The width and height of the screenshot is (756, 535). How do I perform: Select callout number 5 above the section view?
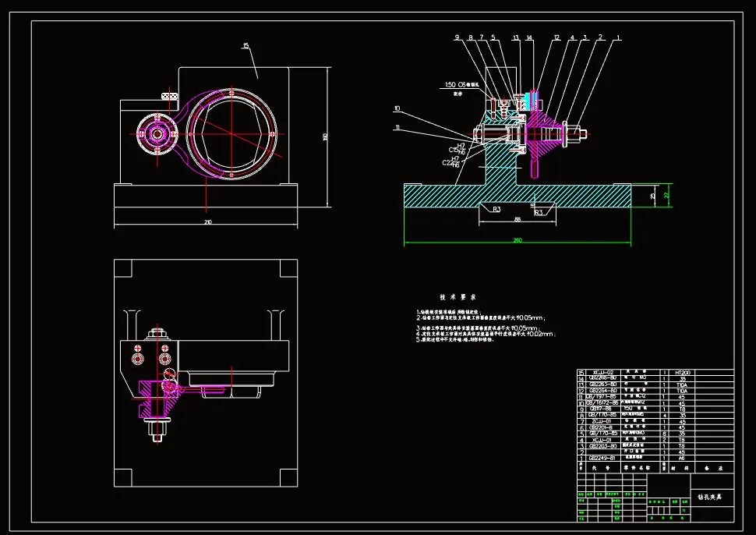(493, 37)
